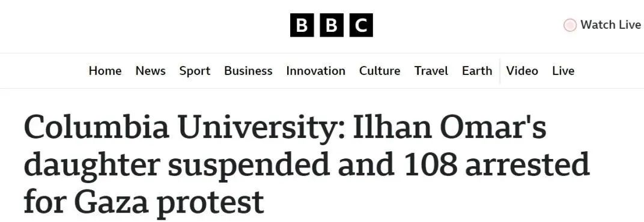Click the Watch Live circle icon

(570, 25)
